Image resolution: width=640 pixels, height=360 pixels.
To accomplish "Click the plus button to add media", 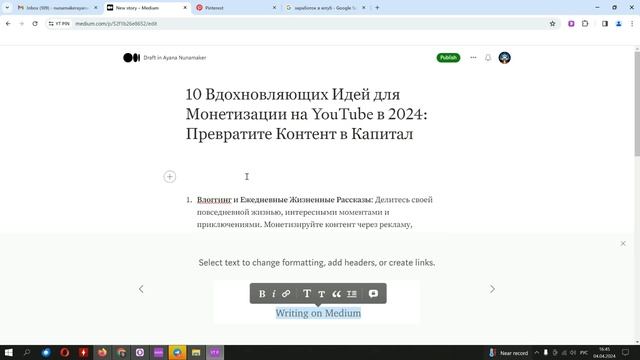I will pyautogui.click(x=170, y=177).
